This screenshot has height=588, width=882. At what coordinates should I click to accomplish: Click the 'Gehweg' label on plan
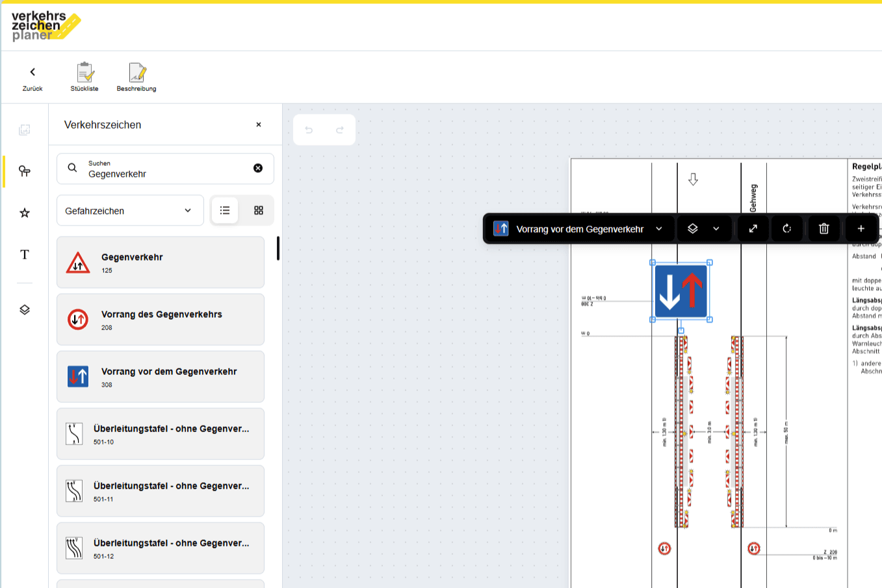click(x=754, y=198)
